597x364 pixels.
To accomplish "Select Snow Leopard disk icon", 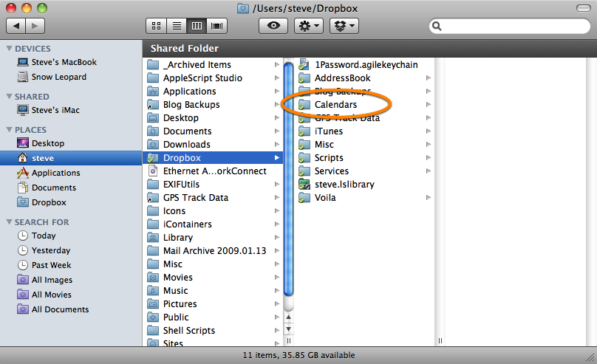I will pyautogui.click(x=23, y=77).
